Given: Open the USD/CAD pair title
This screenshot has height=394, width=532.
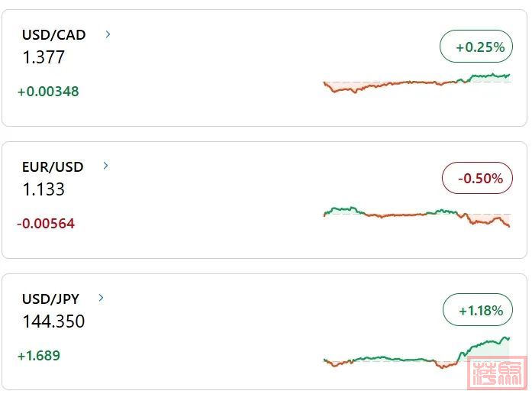Looking at the screenshot, I should click(54, 35).
